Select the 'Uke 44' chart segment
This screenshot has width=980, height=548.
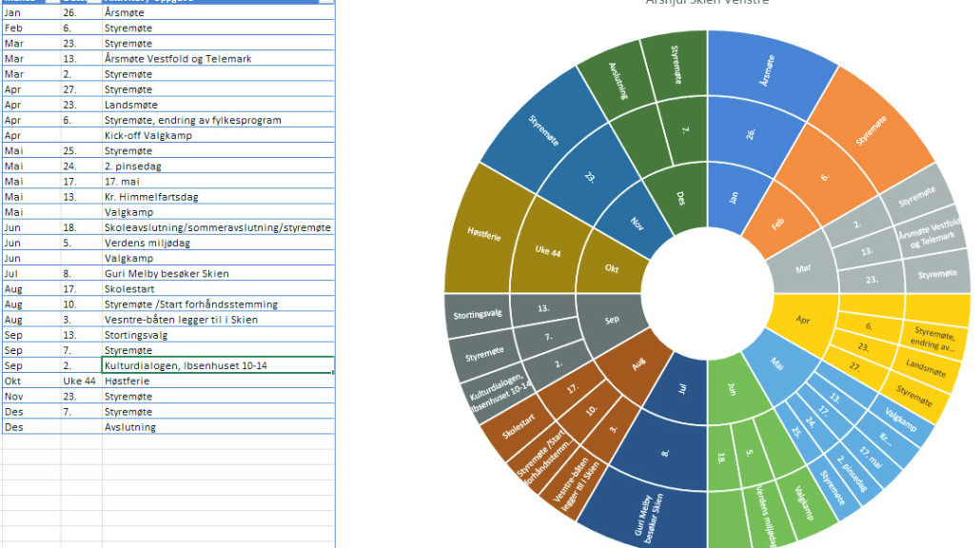pos(547,251)
